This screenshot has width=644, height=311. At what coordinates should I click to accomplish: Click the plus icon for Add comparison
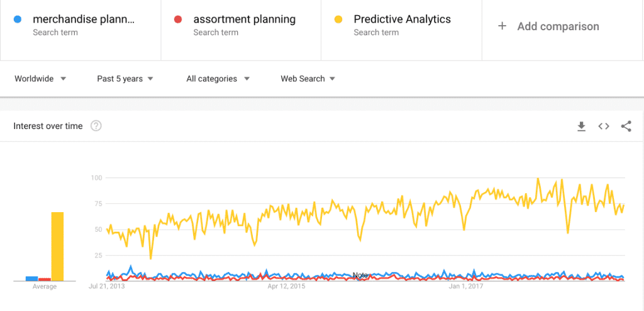coord(502,26)
